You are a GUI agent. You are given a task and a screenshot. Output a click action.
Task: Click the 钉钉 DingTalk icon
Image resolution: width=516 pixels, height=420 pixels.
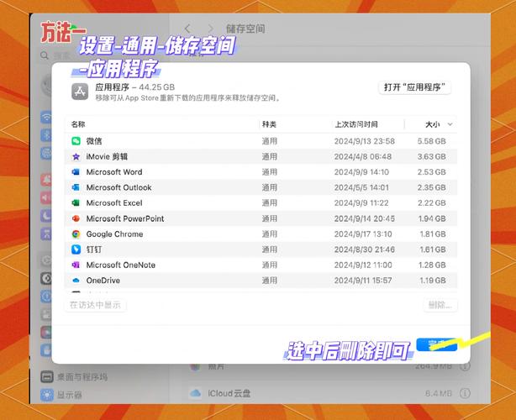[76, 249]
